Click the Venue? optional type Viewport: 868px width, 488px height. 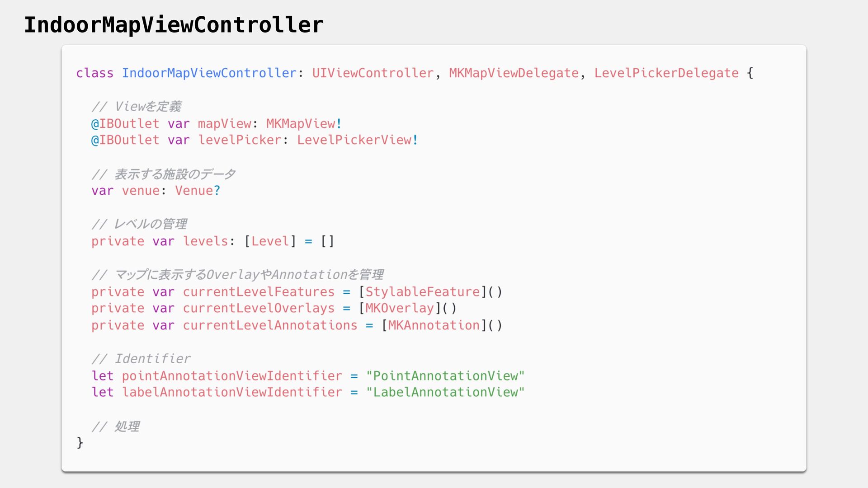[198, 190]
